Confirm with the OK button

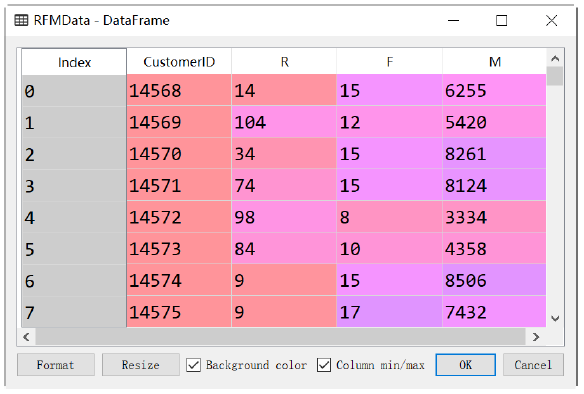[x=466, y=365]
